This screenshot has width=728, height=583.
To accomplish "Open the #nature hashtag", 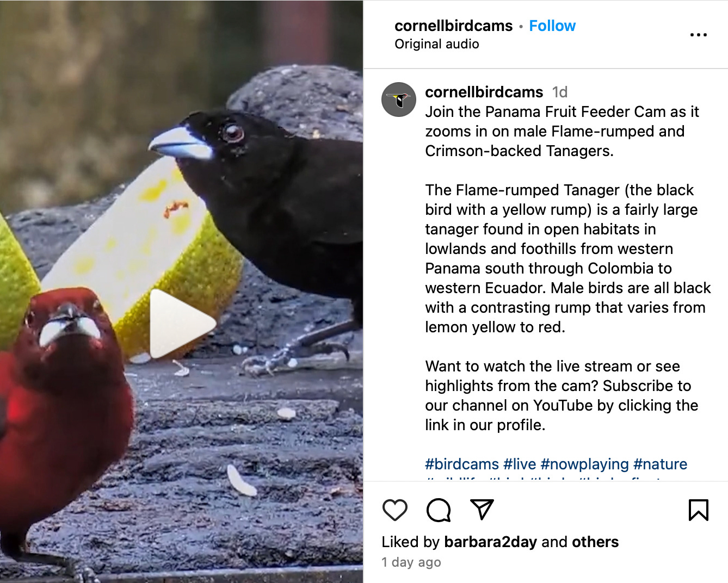I will tap(661, 464).
